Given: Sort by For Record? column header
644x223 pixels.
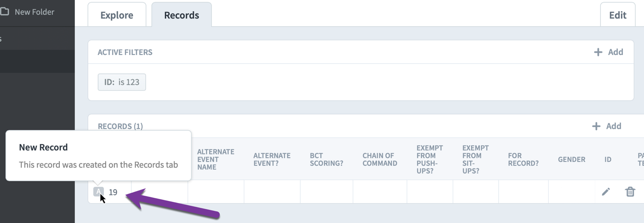Looking at the screenshot, I should pyautogui.click(x=523, y=159).
